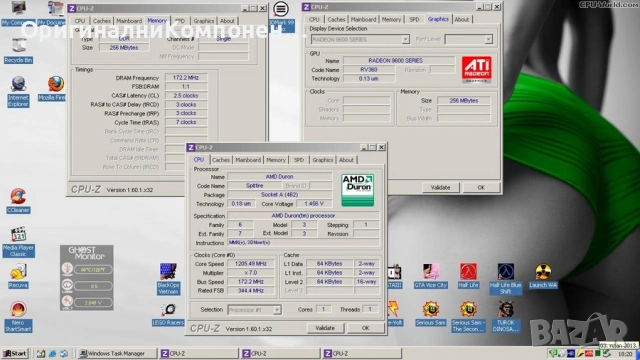
Task: Open the Start menu
Action: click(15, 353)
